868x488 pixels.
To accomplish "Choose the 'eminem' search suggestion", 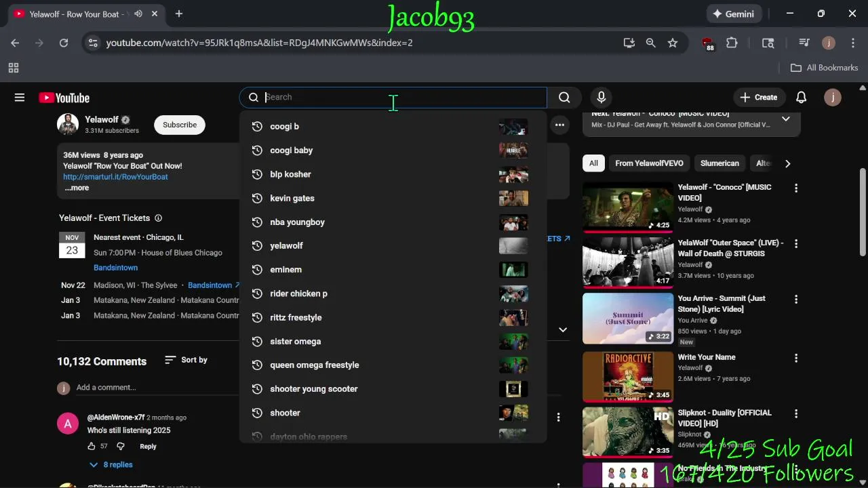I will click(x=393, y=270).
